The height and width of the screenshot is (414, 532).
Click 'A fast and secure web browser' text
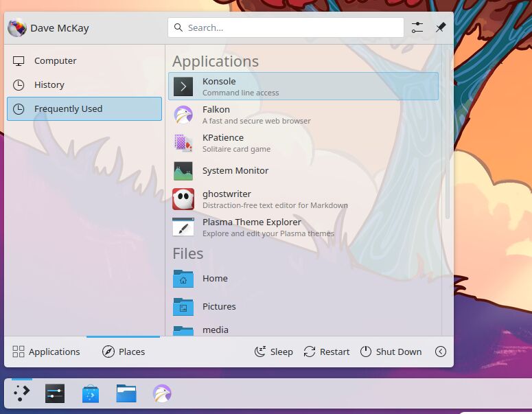point(257,121)
